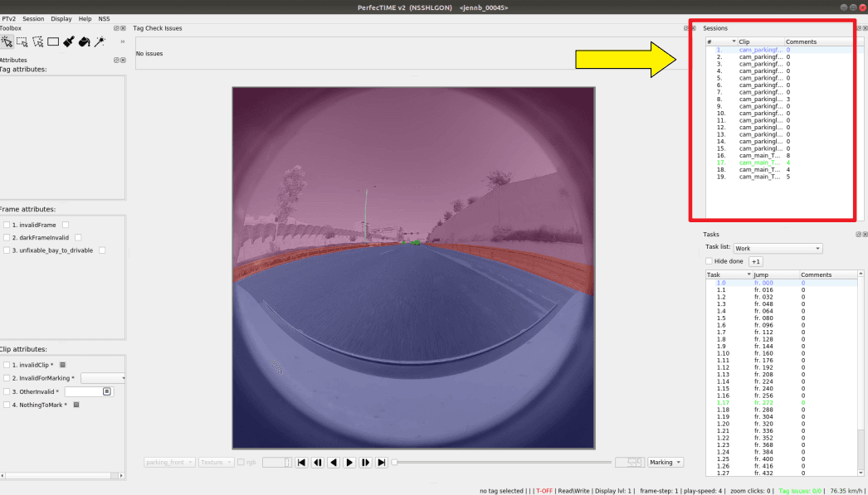This screenshot has width=868, height=495.
Task: Click the +1 button in Tasks
Action: coord(756,262)
